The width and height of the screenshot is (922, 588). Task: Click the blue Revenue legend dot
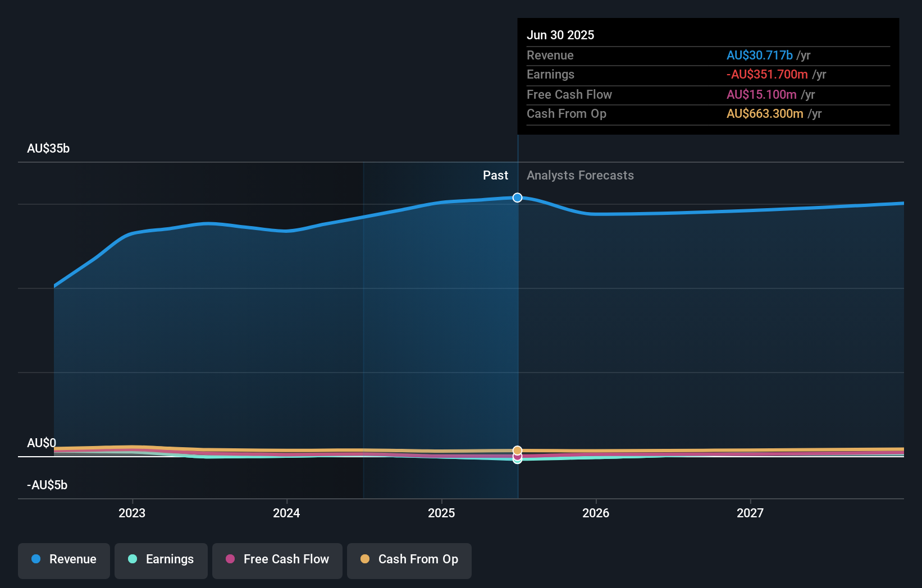coord(37,559)
